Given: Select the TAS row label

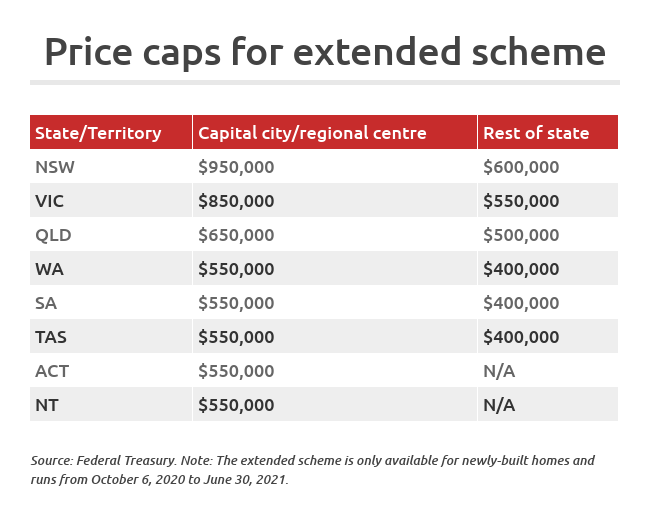Looking at the screenshot, I should coord(51,337).
